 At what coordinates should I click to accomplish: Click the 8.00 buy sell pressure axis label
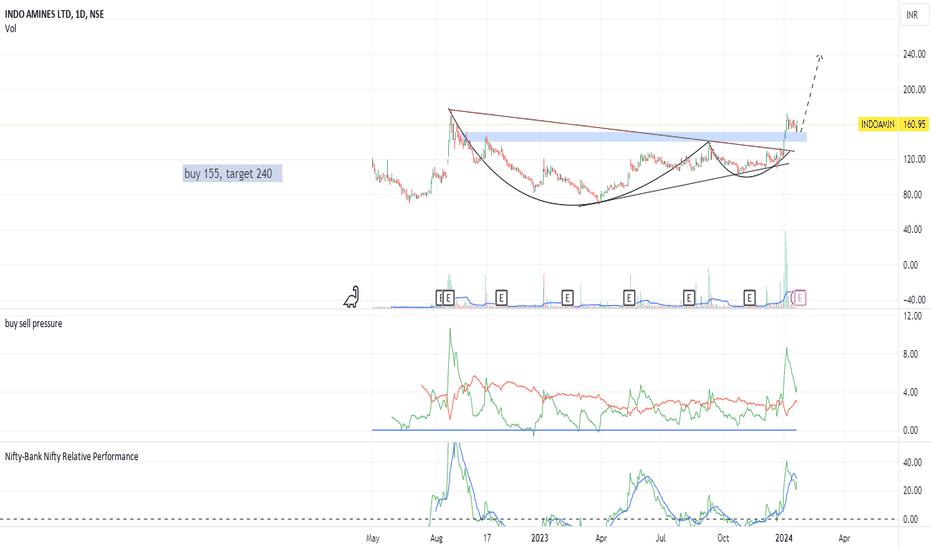[910, 354]
